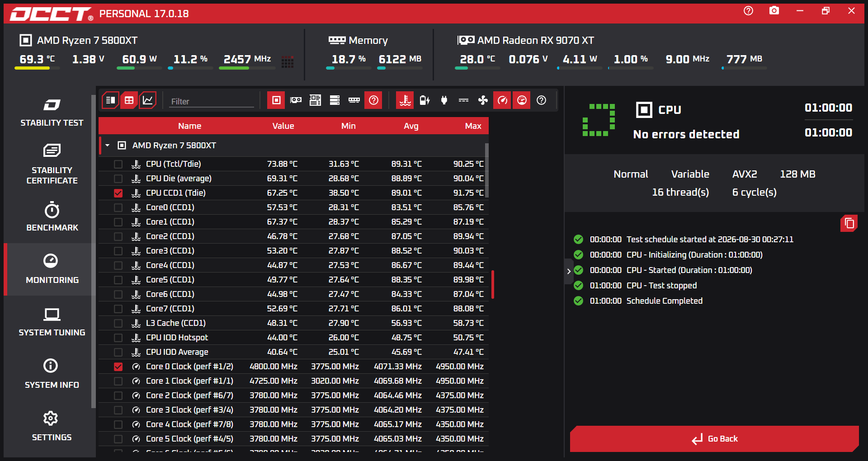Image resolution: width=868 pixels, height=461 pixels.
Task: Take a screenshot with the camera icon
Action: tap(774, 11)
